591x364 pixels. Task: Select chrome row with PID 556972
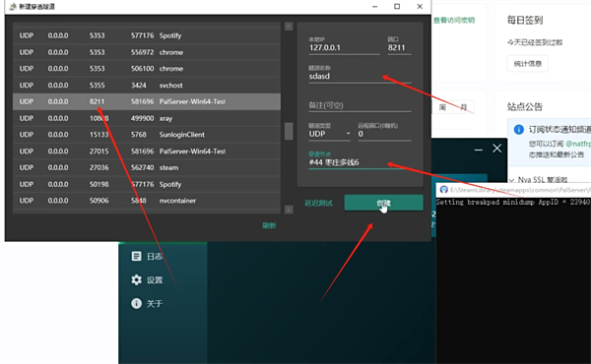pyautogui.click(x=147, y=52)
